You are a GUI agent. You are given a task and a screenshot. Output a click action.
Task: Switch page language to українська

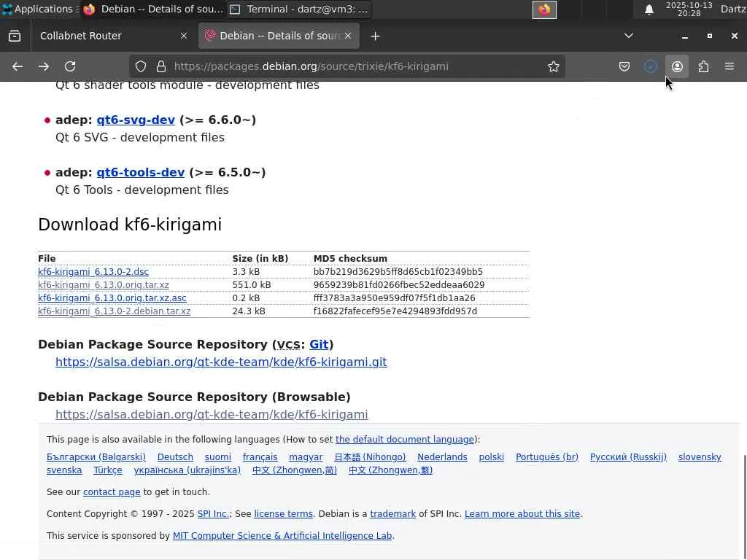point(187,470)
